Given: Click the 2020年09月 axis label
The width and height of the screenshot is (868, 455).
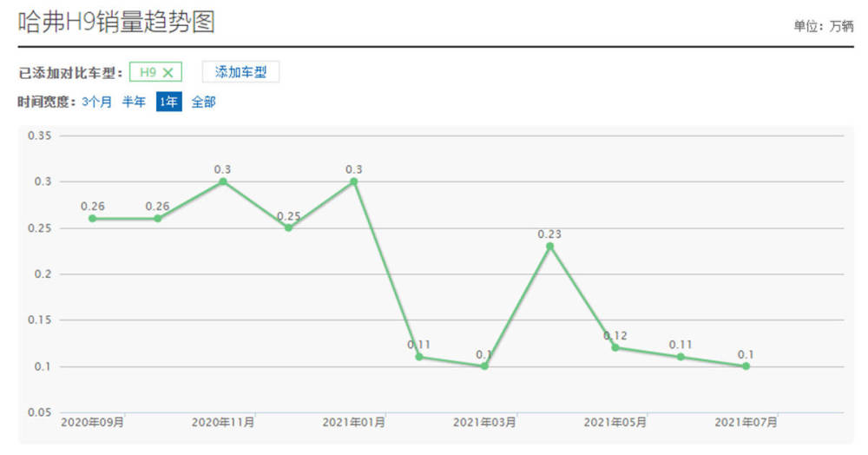Looking at the screenshot, I should coord(93,422).
